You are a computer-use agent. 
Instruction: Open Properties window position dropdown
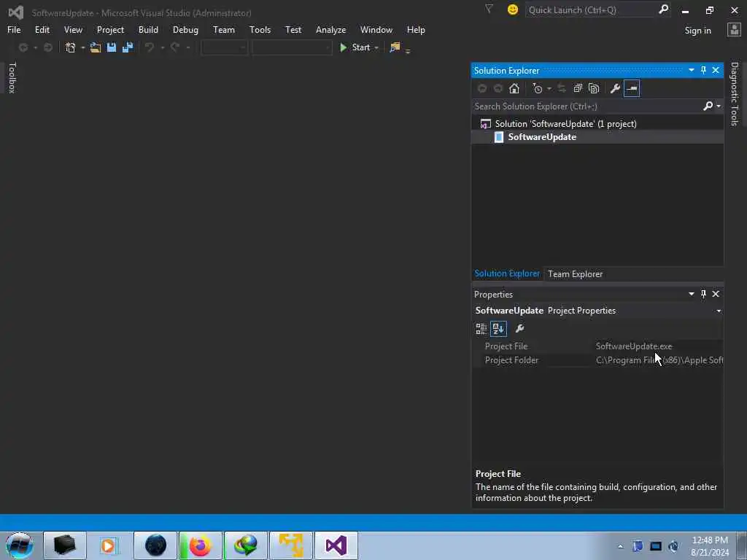tap(692, 295)
